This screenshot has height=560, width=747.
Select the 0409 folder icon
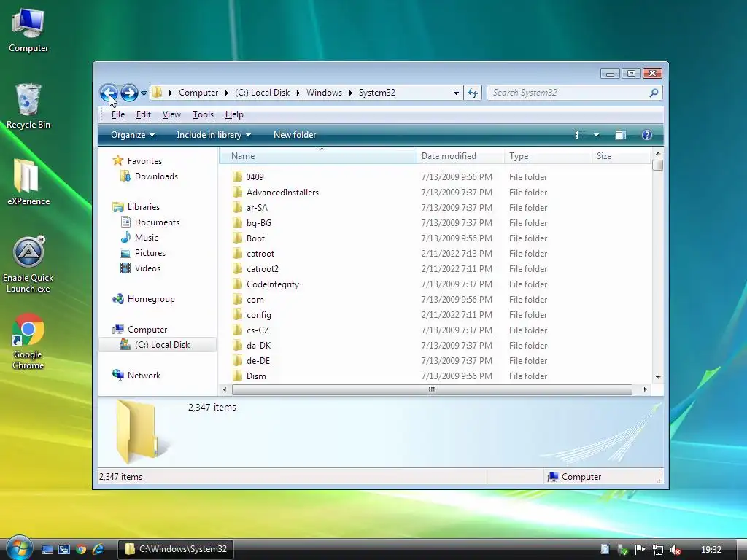(x=237, y=176)
